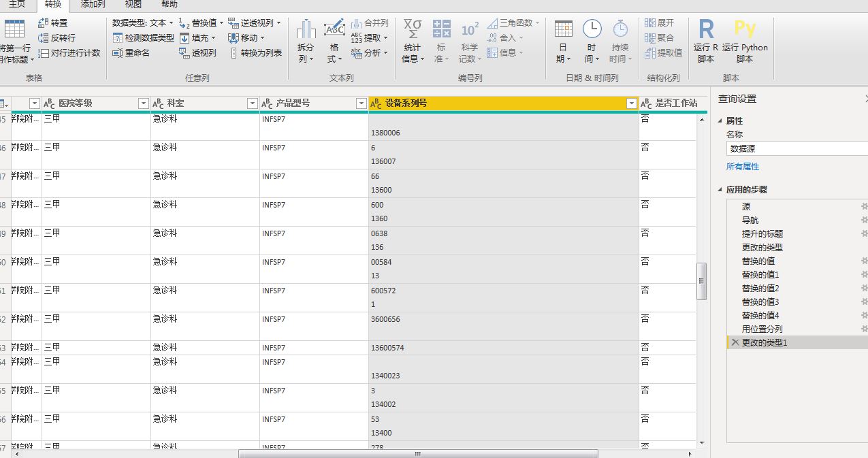Image resolution: width=868 pixels, height=458 pixels.
Task: Click 检测数据类型 (Detect Data Type)
Action: point(144,38)
